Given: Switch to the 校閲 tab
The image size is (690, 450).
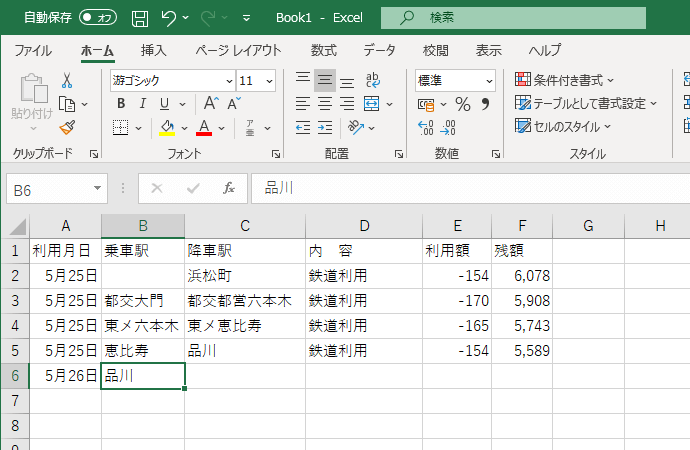Looking at the screenshot, I should coord(436,51).
